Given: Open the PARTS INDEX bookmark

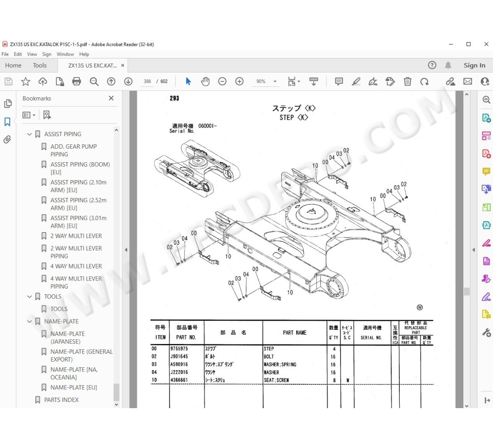Looking at the screenshot, I should point(61,400).
